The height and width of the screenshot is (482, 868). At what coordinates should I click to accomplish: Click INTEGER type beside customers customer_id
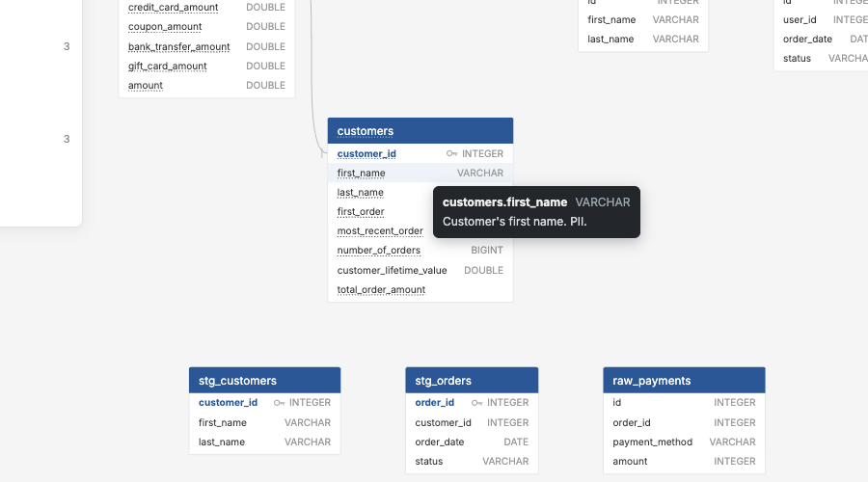483,154
